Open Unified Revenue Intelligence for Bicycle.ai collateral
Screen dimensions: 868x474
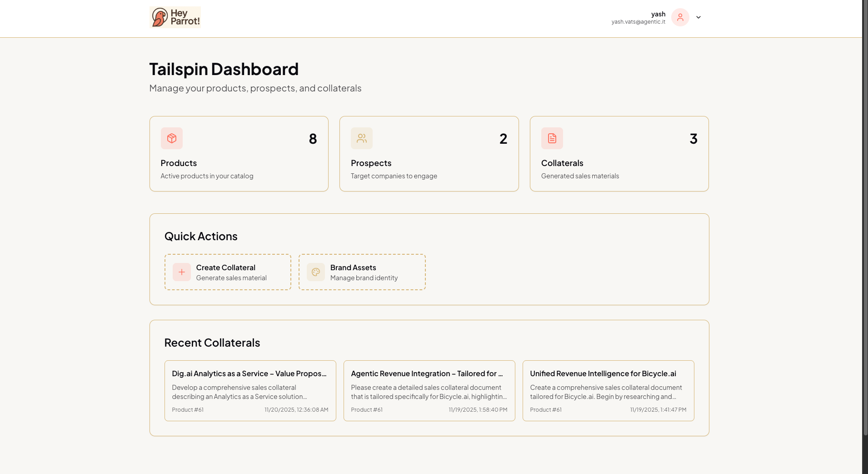tap(608, 391)
